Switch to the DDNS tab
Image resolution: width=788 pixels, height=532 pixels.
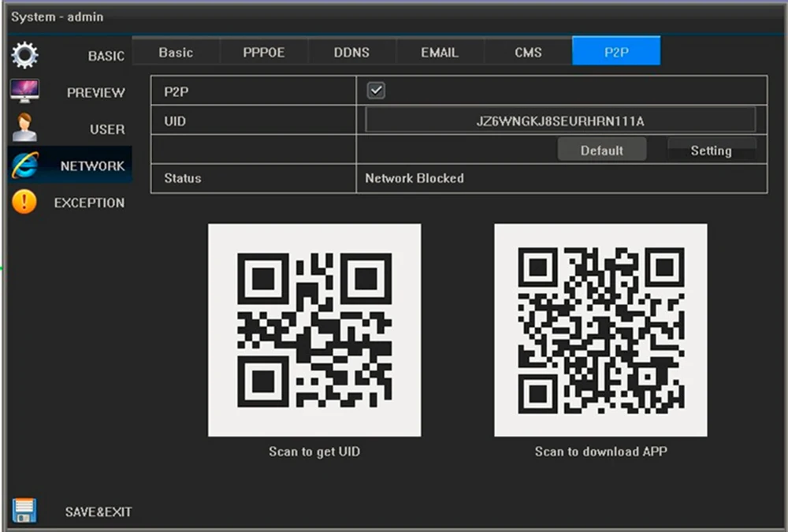(351, 52)
